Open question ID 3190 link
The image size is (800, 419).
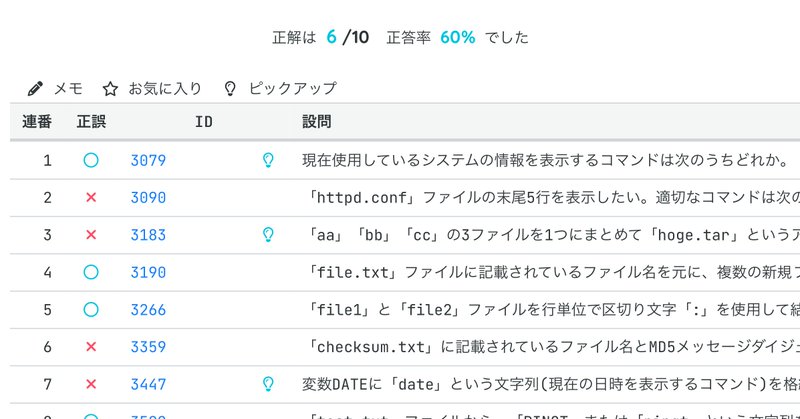coord(148,272)
